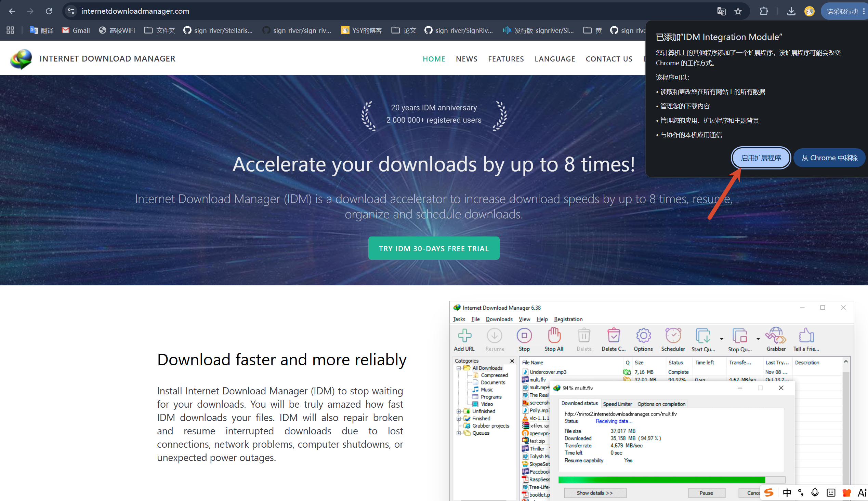This screenshot has width=868, height=501.
Task: Open the Gmail bookmark
Action: (x=76, y=30)
